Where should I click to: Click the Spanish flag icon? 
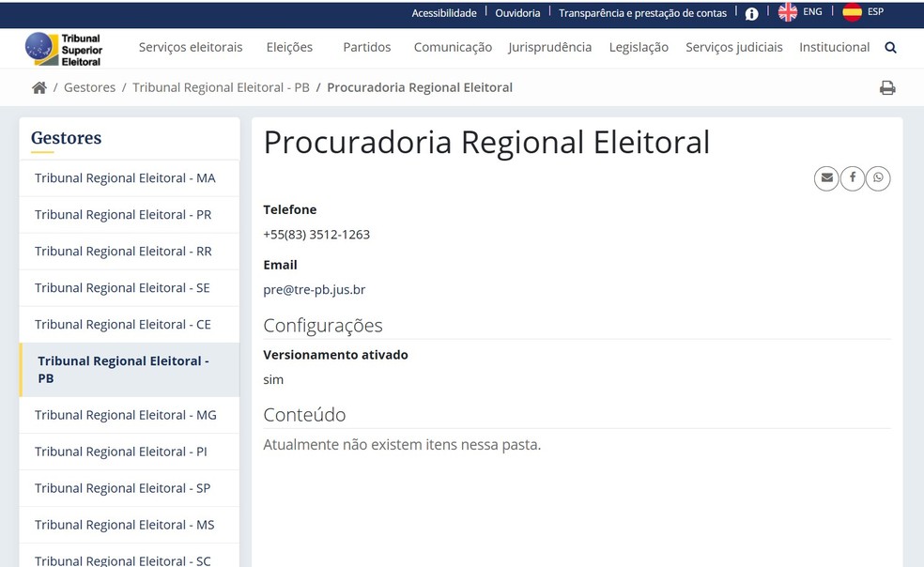[852, 12]
